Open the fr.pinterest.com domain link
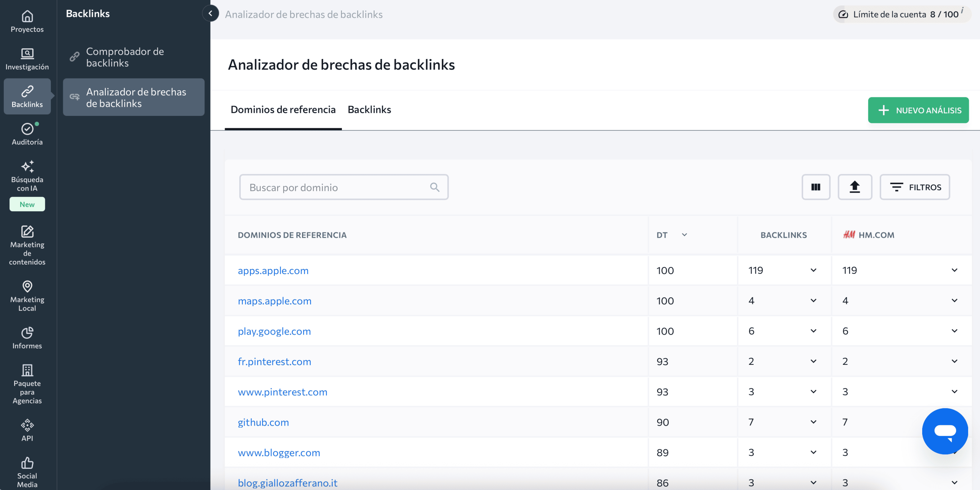Image resolution: width=980 pixels, height=490 pixels. click(x=274, y=361)
